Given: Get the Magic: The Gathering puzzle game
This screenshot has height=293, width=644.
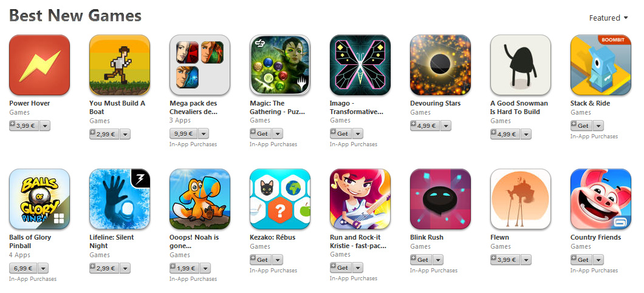Looking at the screenshot, I should [261, 134].
